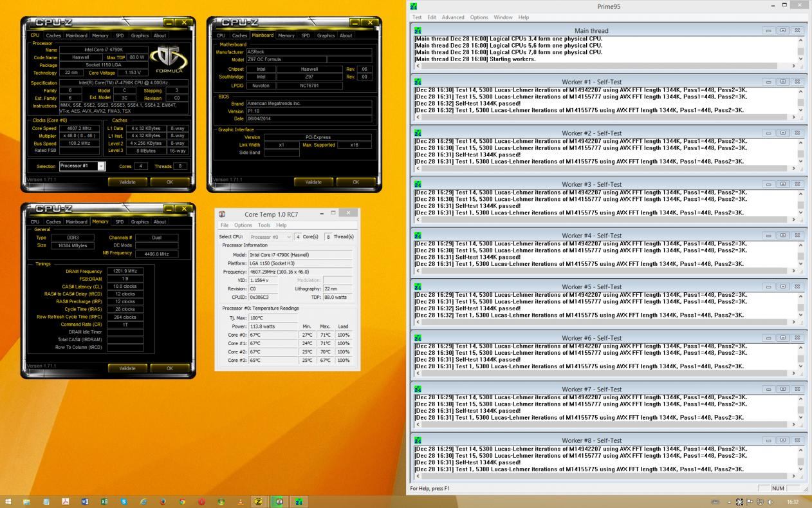
Task: Click the Core Temp title bar icon
Action: [222, 214]
